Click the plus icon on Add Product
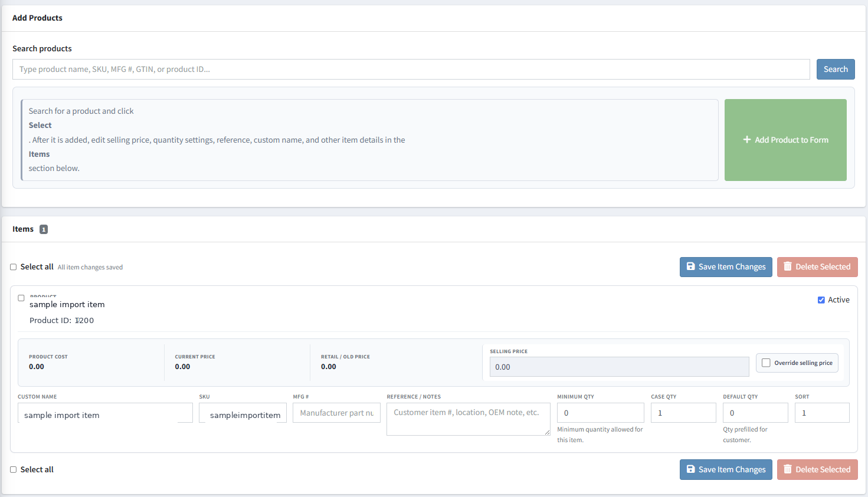 [747, 140]
